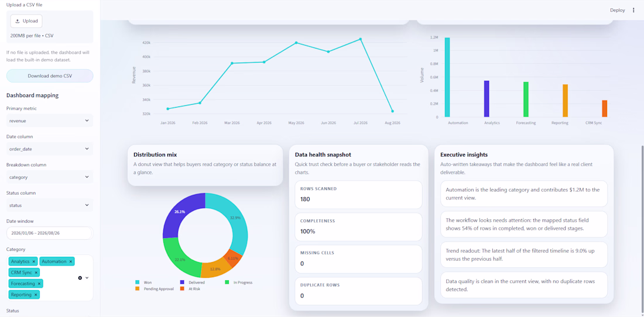
Task: Click the '200MB per file • CSV' text
Action: [32, 36]
